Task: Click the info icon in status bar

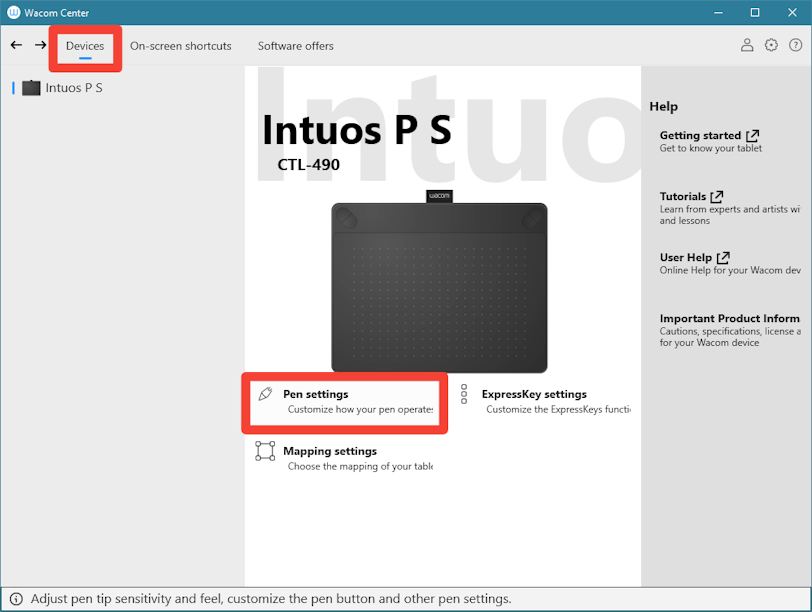Action: (x=16, y=599)
